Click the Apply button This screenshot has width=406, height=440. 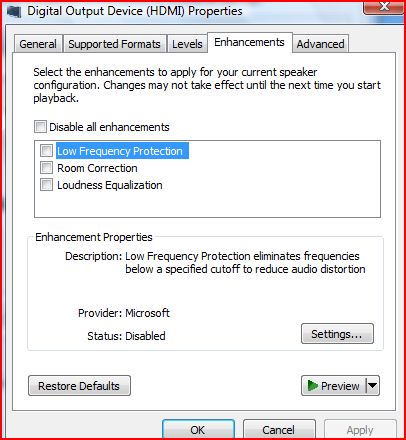360,429
